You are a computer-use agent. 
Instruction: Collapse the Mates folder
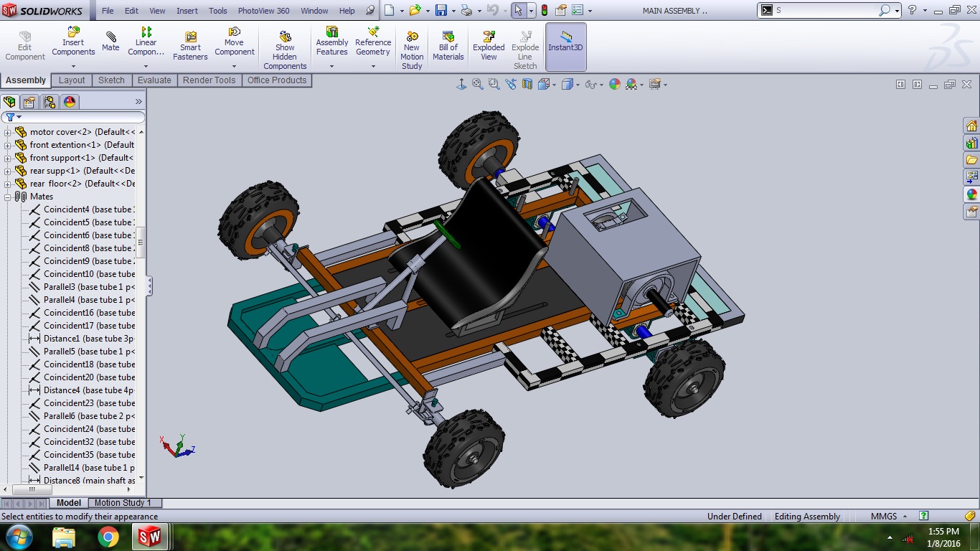click(8, 197)
